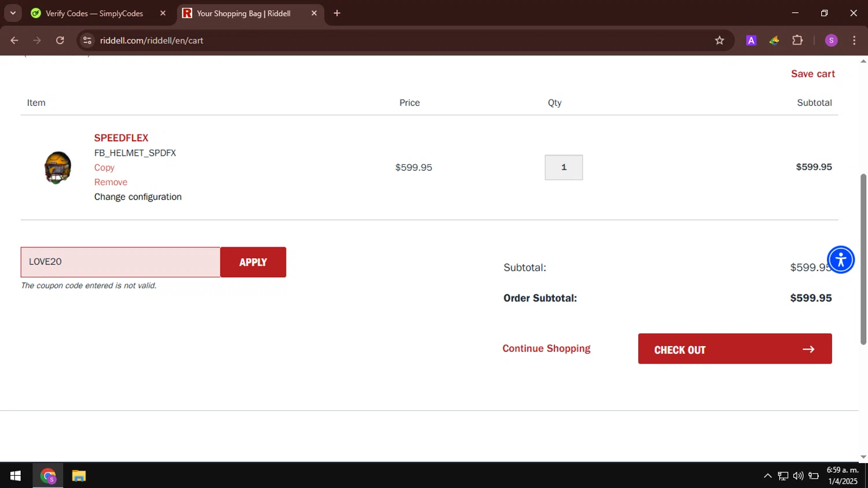Click the page vertical scrollbar
The image size is (868, 488).
click(x=863, y=259)
